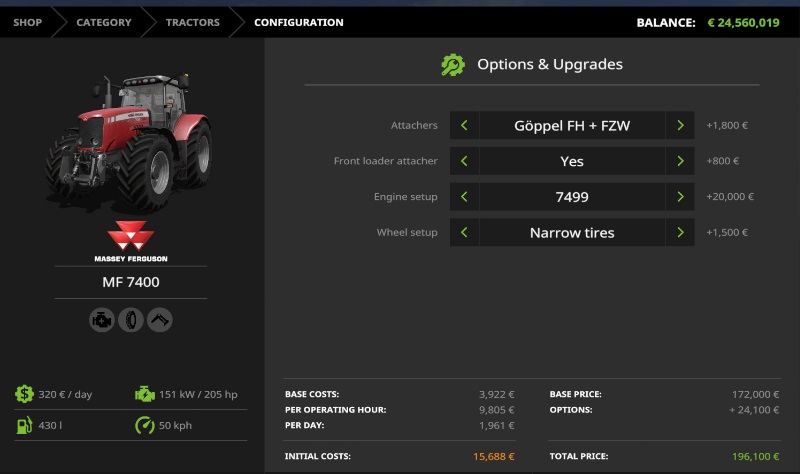Screen dimensions: 800x474
Task: Toggle Front loader attacher with left arrow
Action: point(464,161)
